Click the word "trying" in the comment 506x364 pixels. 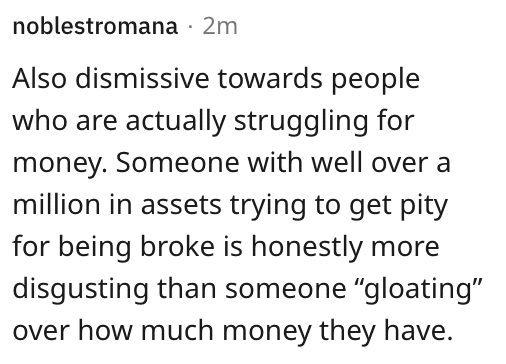[x=268, y=206]
